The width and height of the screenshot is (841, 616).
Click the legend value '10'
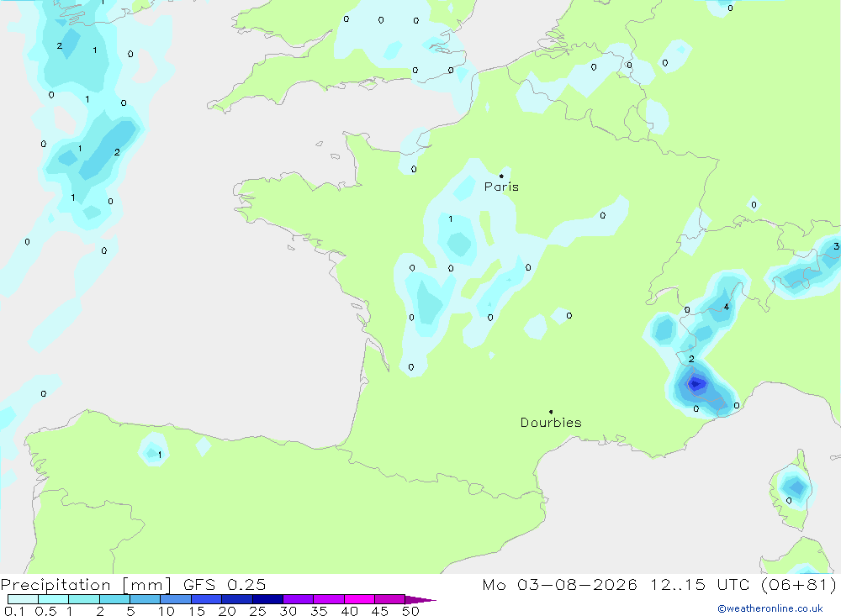point(167,611)
